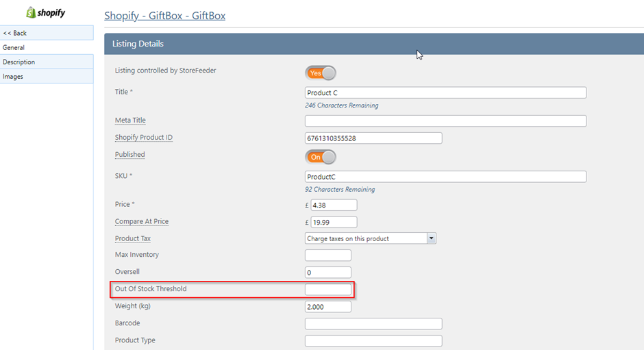Click the '246 Characters Remaining' text
644x350 pixels.
[341, 105]
